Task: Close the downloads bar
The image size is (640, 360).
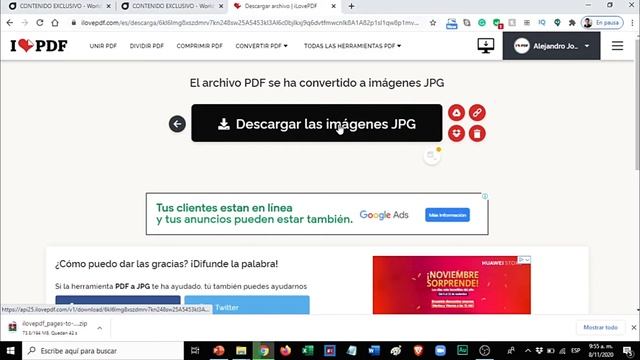Action: pyautogui.click(x=633, y=327)
